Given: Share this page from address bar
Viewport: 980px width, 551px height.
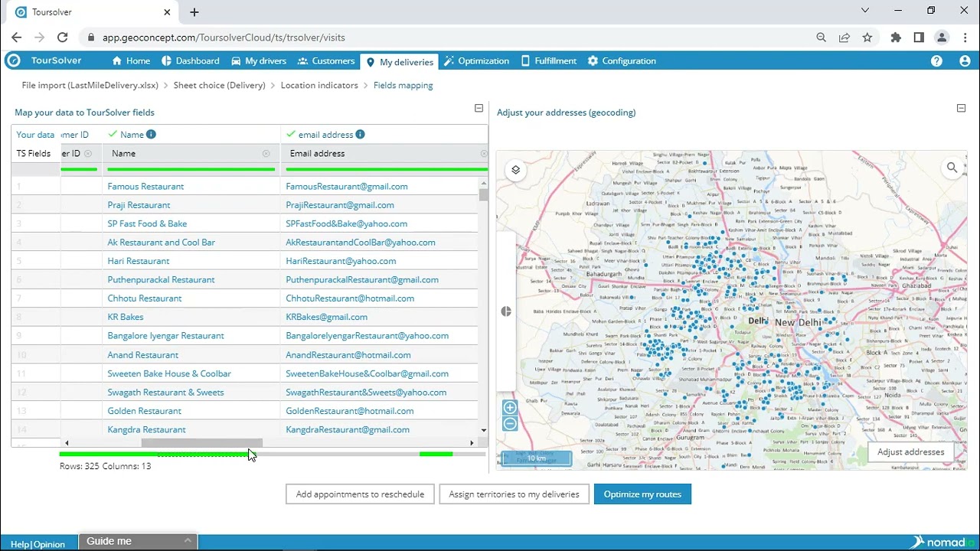Looking at the screenshot, I should tap(844, 37).
